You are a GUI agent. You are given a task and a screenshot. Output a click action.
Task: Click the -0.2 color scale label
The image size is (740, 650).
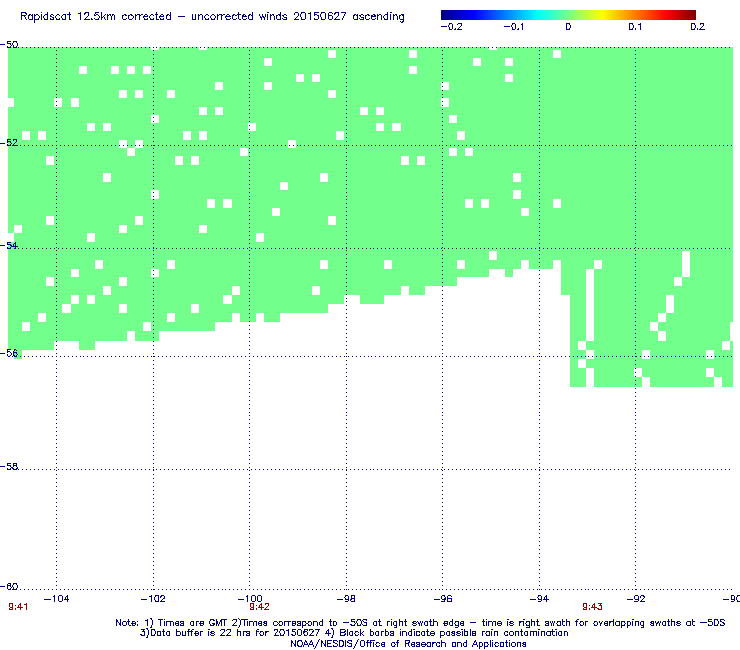click(451, 27)
